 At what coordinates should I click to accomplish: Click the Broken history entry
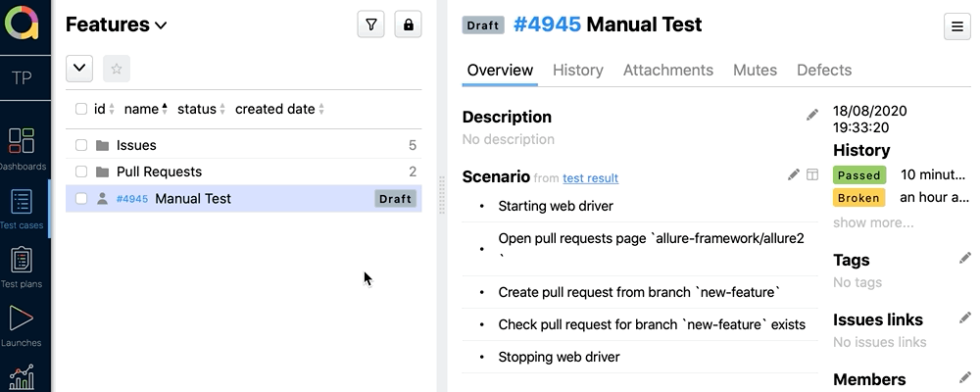(x=858, y=198)
